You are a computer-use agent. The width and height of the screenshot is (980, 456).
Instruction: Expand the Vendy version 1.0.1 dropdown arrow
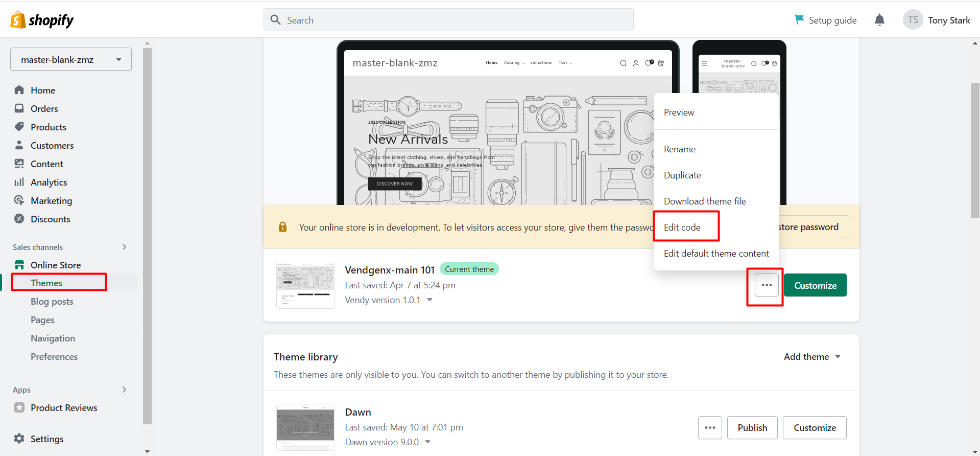point(429,300)
